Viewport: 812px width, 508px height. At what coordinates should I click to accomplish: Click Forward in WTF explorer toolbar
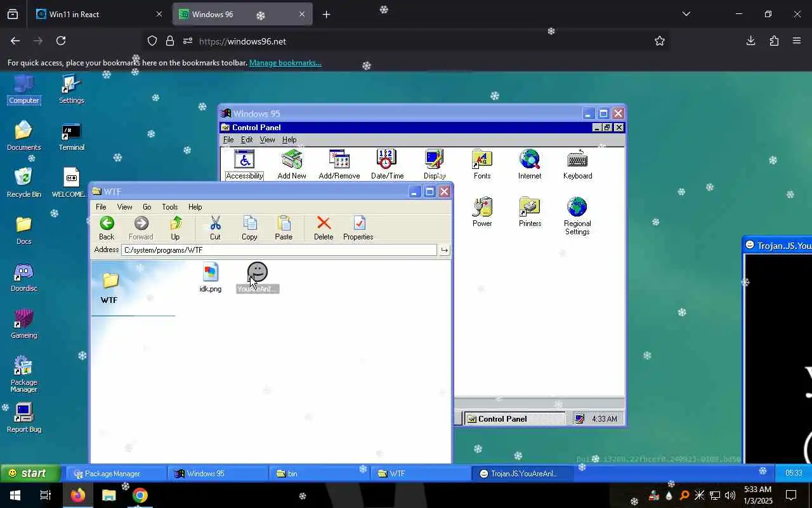[141, 228]
